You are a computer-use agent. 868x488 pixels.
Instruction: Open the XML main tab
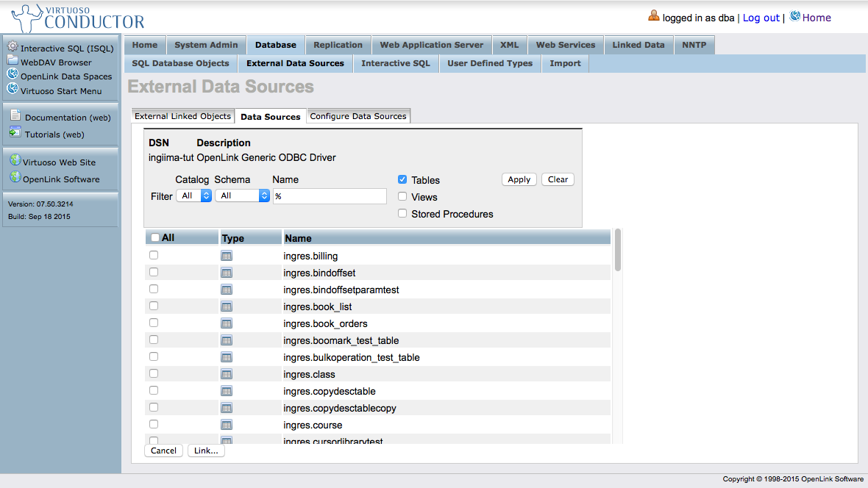click(x=509, y=45)
